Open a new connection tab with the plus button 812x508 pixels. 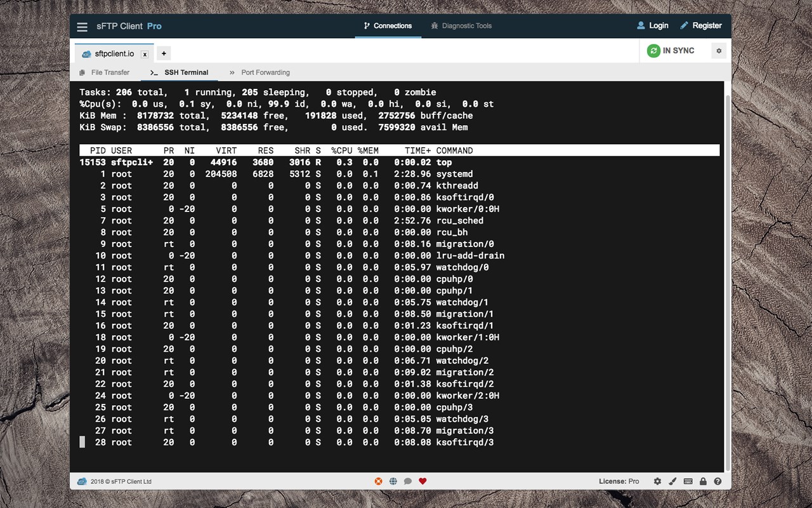(164, 53)
